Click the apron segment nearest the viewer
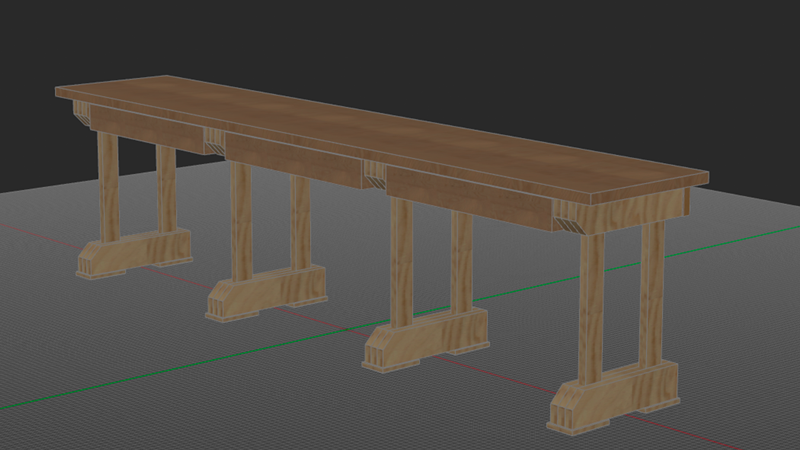This screenshot has height=450, width=800. 469,197
